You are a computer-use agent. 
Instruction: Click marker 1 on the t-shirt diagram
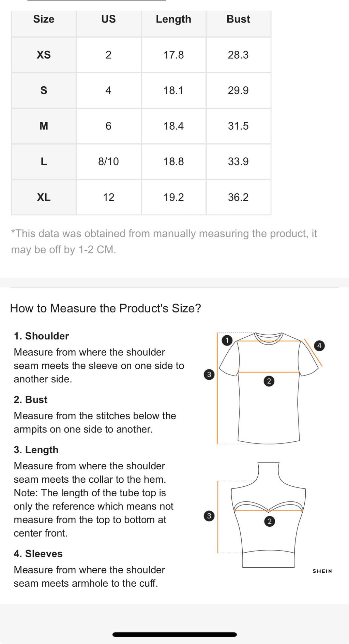click(227, 340)
